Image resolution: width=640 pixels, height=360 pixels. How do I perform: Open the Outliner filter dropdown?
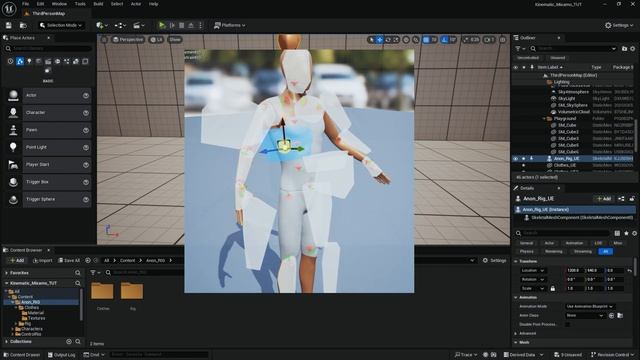pos(520,49)
